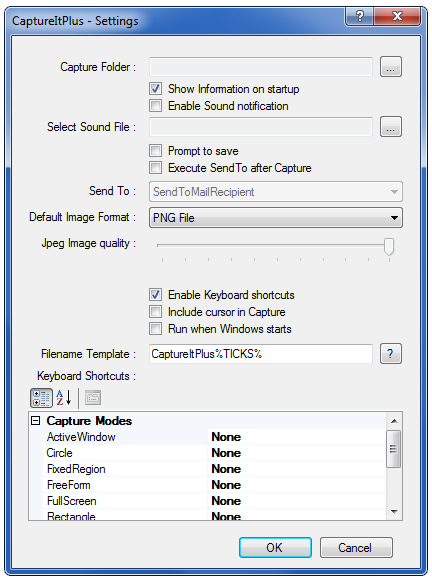This screenshot has width=432, height=581.
Task: Open the Send To dropdown list
Action: [x=276, y=192]
